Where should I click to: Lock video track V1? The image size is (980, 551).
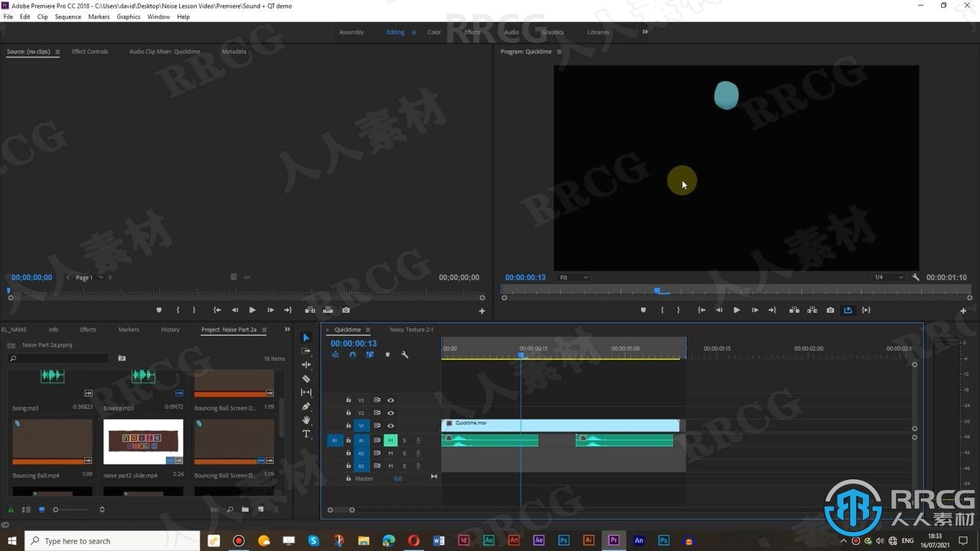point(348,425)
